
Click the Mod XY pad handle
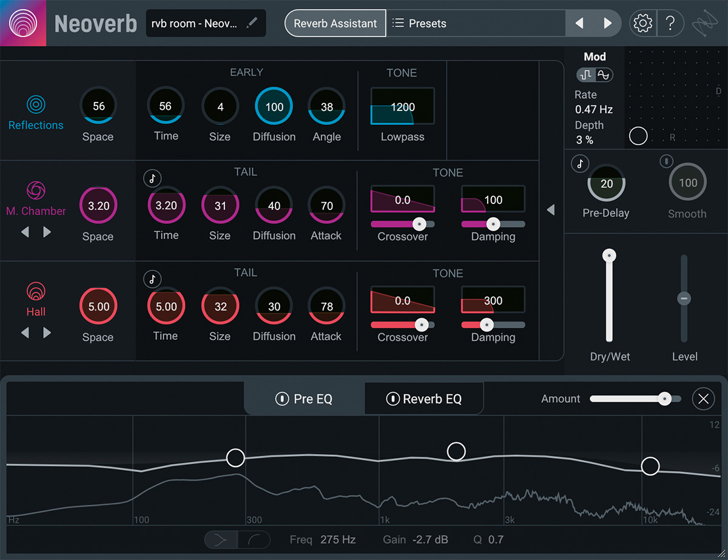click(638, 136)
